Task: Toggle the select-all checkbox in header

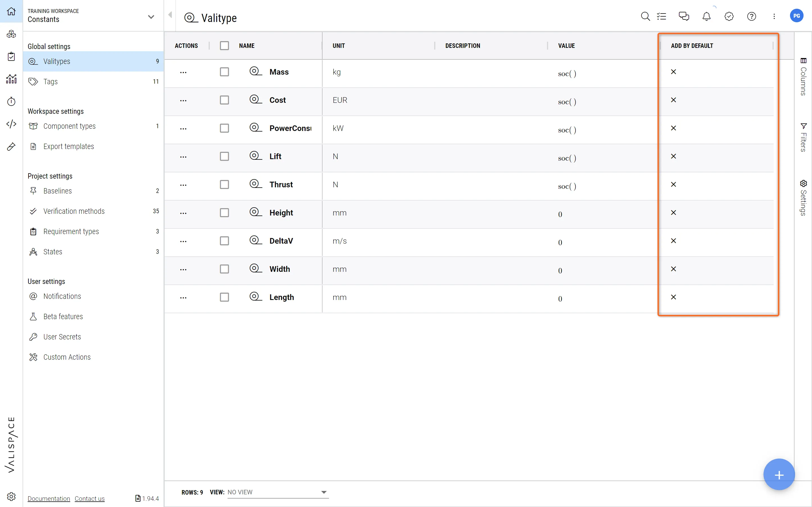Action: (224, 46)
